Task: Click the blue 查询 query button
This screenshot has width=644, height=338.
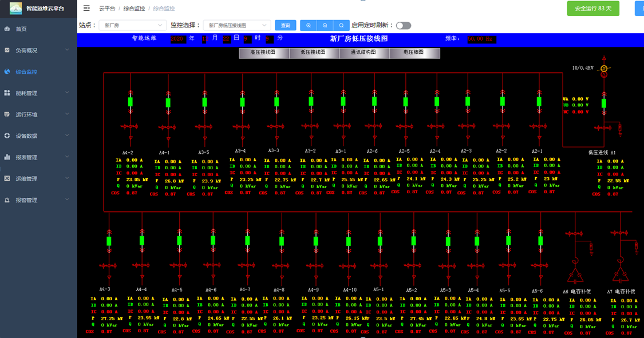Action: (x=286, y=25)
